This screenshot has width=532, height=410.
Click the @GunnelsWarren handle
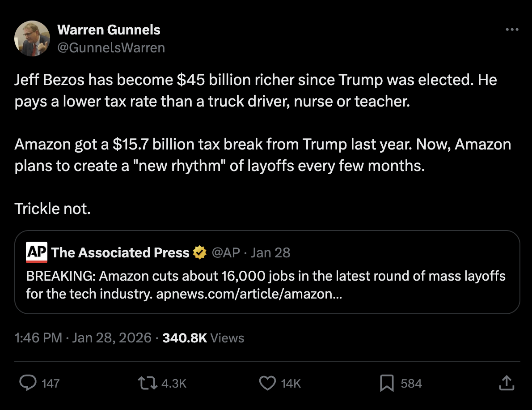[111, 47]
